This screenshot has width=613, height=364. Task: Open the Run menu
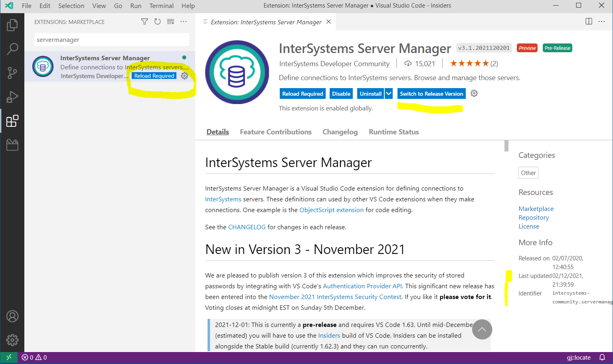click(136, 6)
